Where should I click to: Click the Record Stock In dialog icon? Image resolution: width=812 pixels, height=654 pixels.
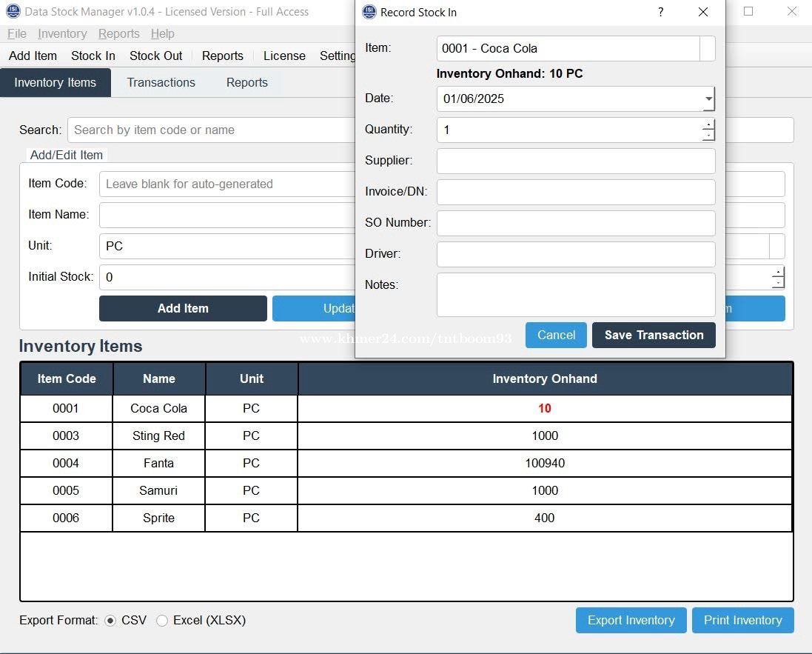pyautogui.click(x=369, y=11)
